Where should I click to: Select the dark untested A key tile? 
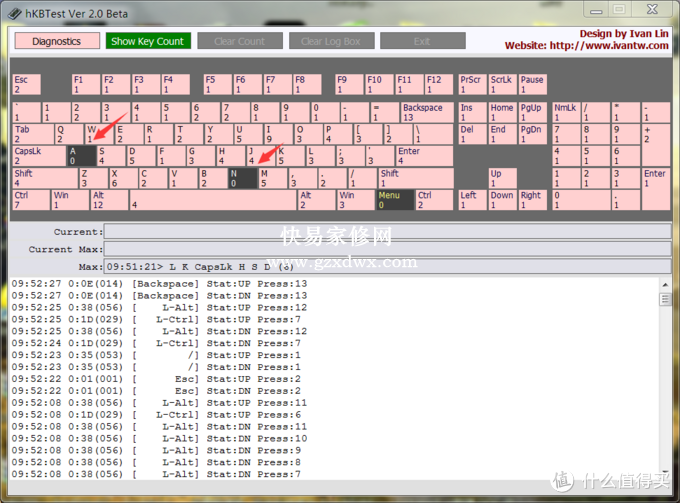pos(82,156)
